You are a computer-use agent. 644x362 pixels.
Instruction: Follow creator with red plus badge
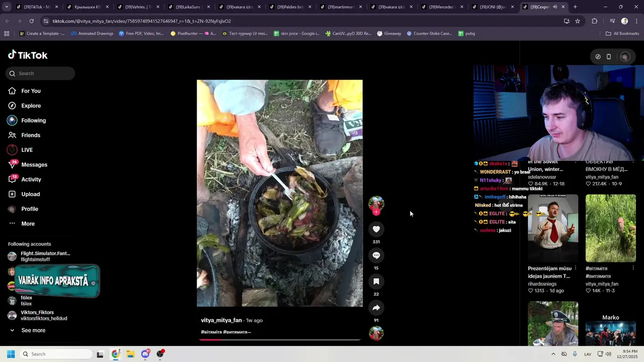point(376,212)
